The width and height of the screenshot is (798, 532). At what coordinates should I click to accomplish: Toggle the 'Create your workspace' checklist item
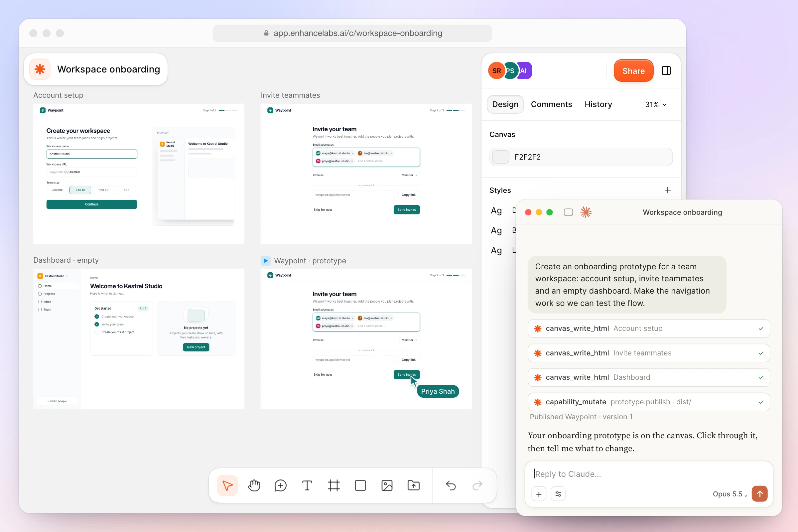tap(97, 317)
